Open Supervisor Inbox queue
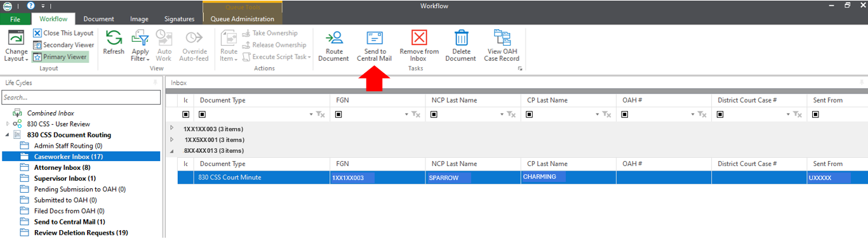868x239 pixels. [x=65, y=178]
